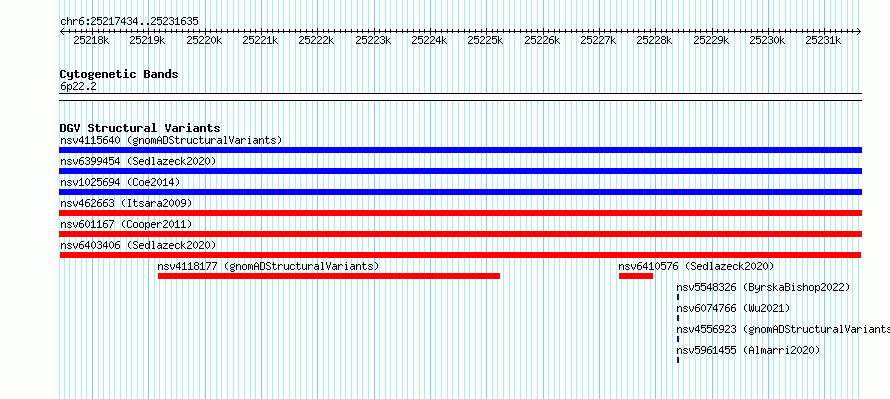Screen dimensions: 890x399
Task: Click the 25218k ruler position
Action: coord(91,40)
